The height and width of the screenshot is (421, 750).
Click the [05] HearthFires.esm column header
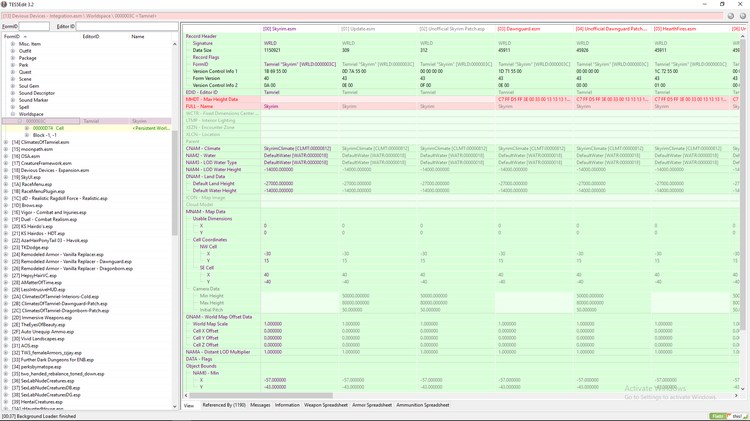point(691,29)
